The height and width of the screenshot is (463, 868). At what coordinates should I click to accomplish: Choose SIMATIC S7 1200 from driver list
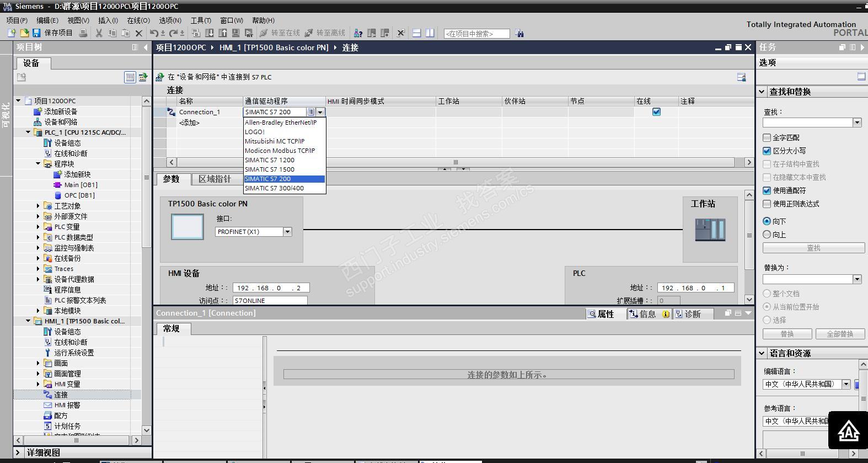(285, 160)
